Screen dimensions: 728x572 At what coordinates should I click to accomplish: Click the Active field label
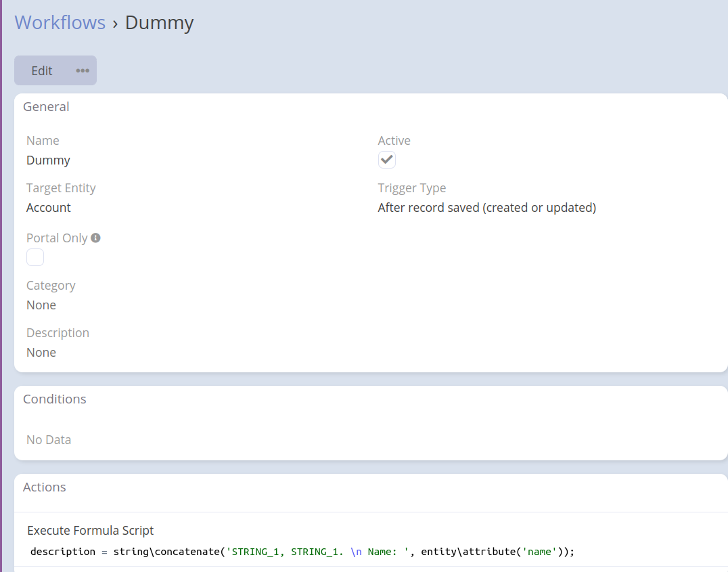[394, 141]
